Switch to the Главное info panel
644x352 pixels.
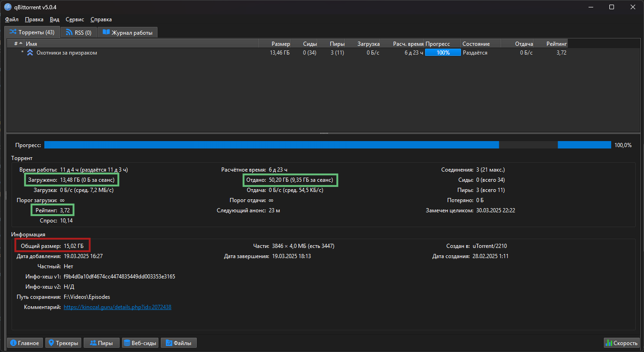click(25, 343)
